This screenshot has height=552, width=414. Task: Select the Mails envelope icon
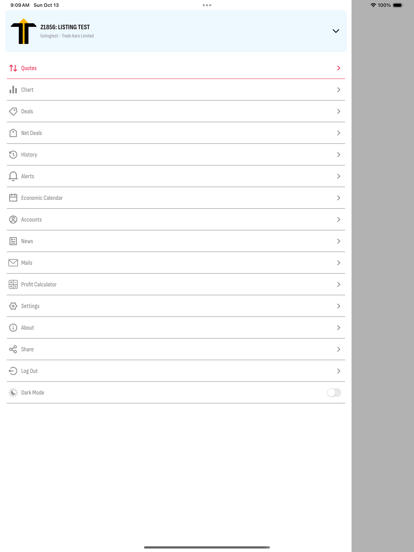pyautogui.click(x=13, y=263)
